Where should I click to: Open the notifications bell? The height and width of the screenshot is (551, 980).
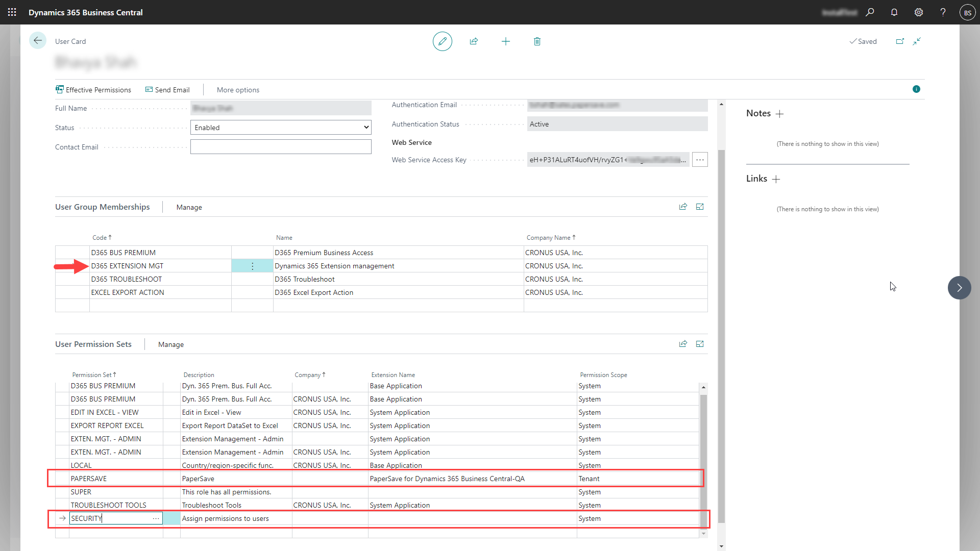(894, 12)
